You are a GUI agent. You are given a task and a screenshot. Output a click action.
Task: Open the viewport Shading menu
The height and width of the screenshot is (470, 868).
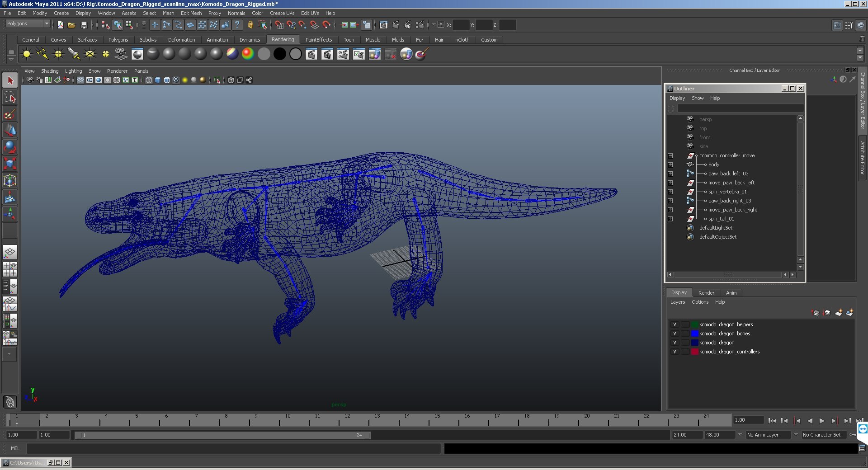tap(50, 71)
